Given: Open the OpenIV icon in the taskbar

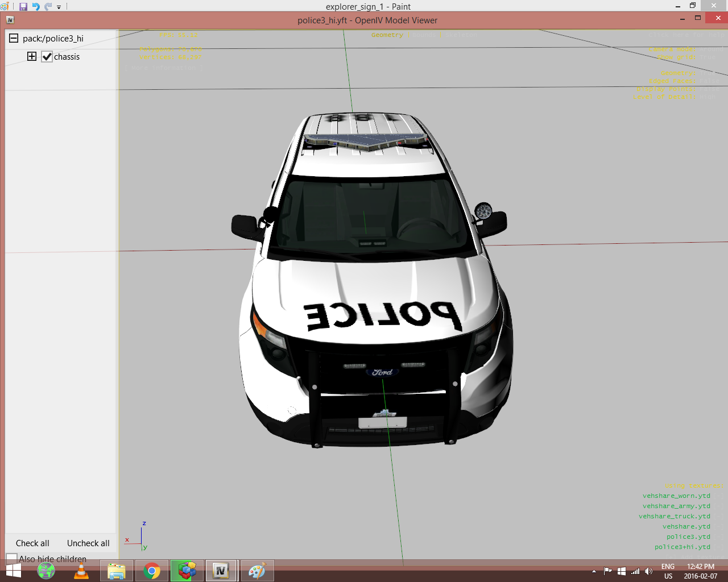Looking at the screenshot, I should (221, 571).
